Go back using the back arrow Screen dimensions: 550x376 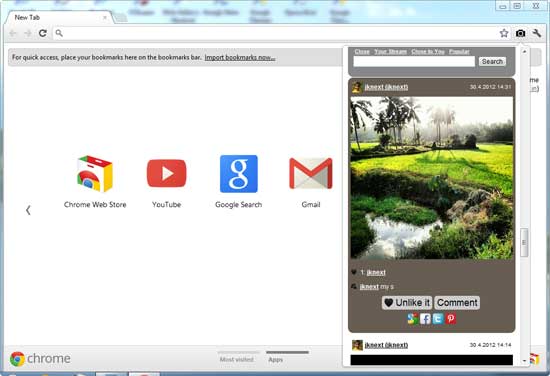pos(13,33)
